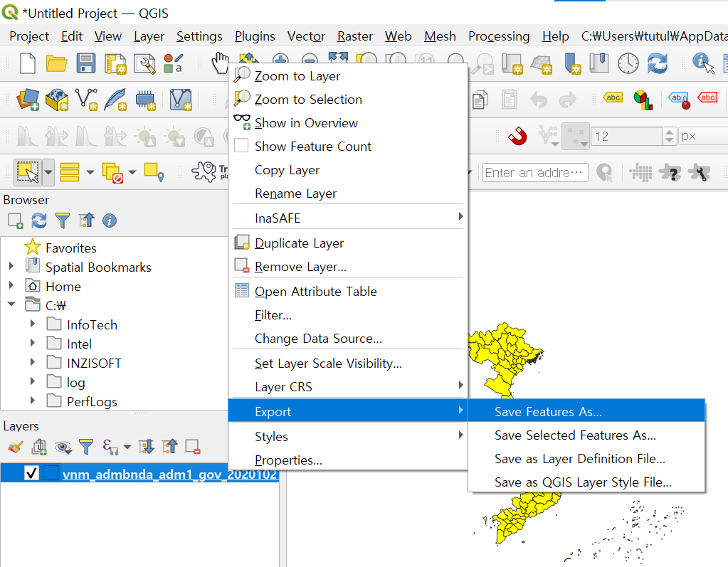Click Add Group icon in Layers panel
The image size is (728, 567).
(39, 447)
